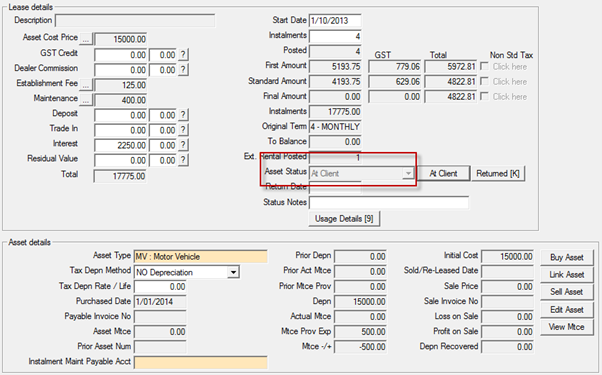Click the Mtce Prov Exp value 500.00
Screen dimensions: 602x375
[361, 332]
